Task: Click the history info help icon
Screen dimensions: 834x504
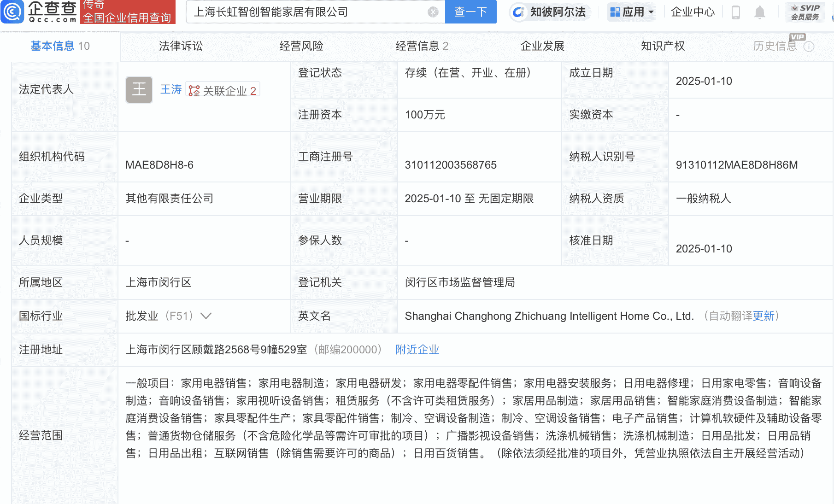Action: point(809,47)
